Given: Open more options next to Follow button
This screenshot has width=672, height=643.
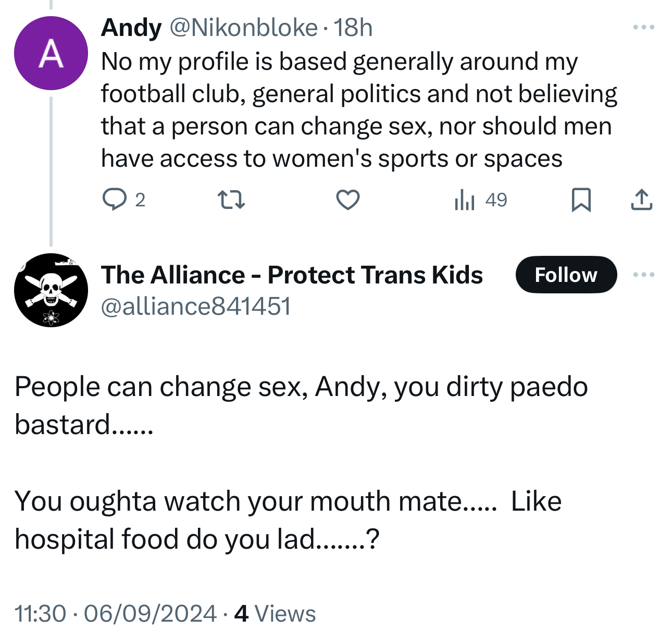Looking at the screenshot, I should pos(643,275).
